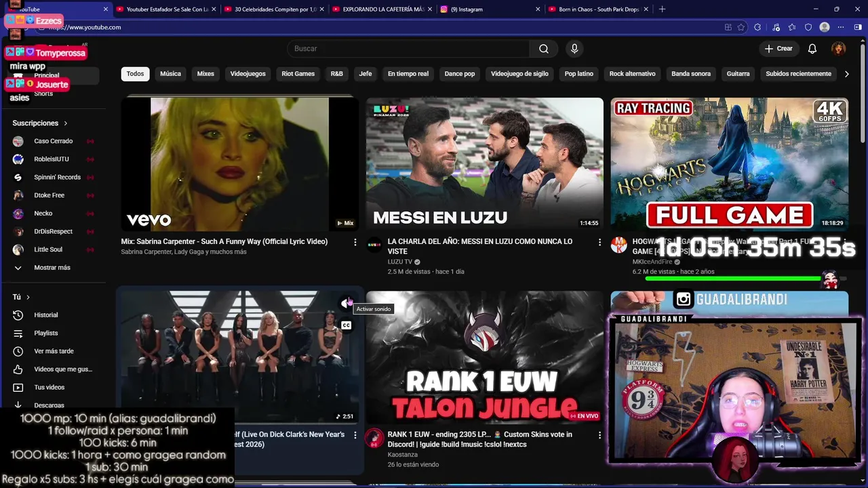This screenshot has height=488, width=868.
Task: Click LA CHARLA DEL AÑO video title
Action: tap(479, 246)
